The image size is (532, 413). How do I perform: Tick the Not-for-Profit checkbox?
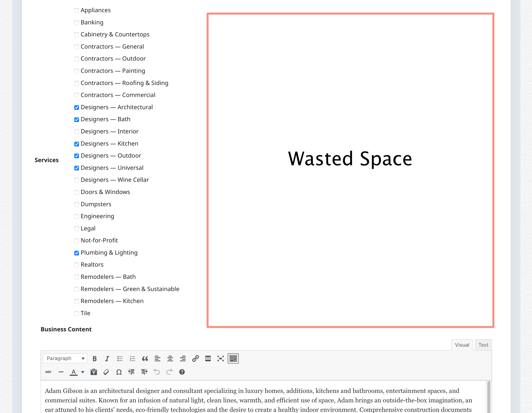click(x=76, y=241)
